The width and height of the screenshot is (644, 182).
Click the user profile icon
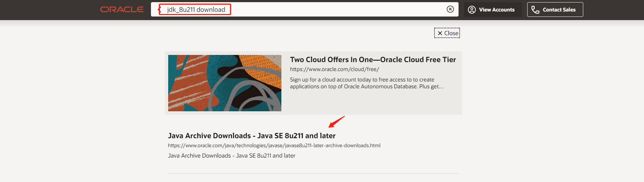pyautogui.click(x=472, y=10)
